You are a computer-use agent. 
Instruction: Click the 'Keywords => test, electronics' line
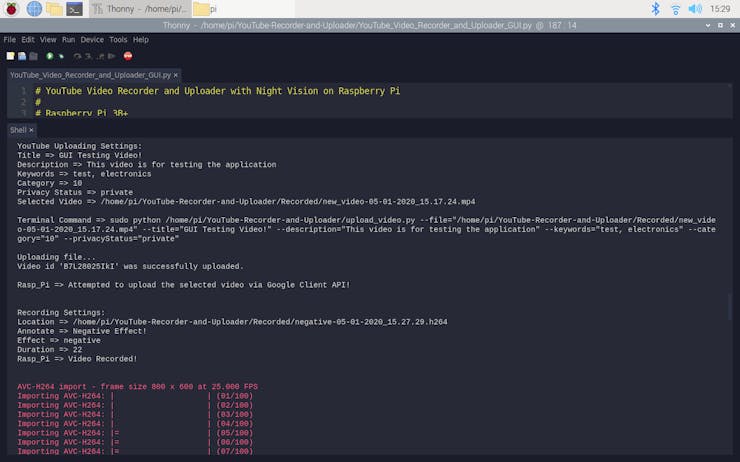pyautogui.click(x=84, y=174)
